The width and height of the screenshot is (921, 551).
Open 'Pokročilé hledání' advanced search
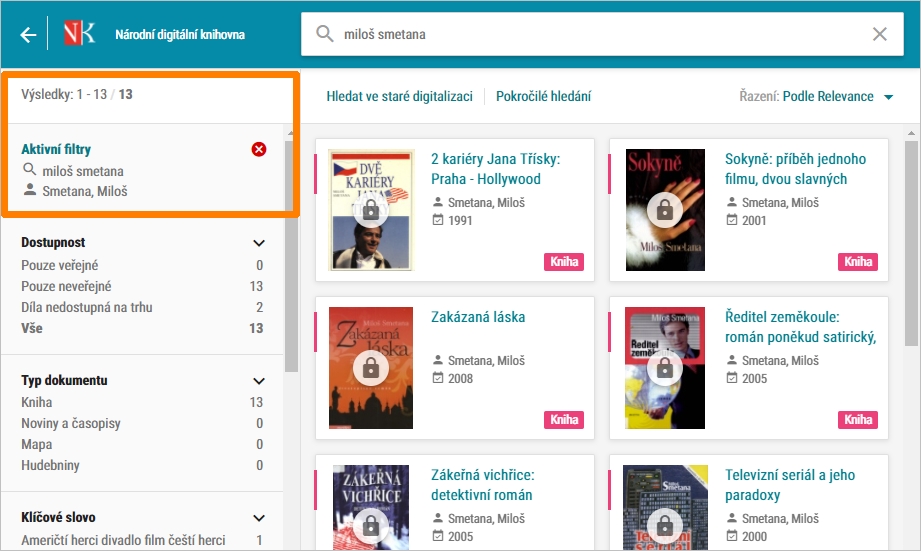543,96
